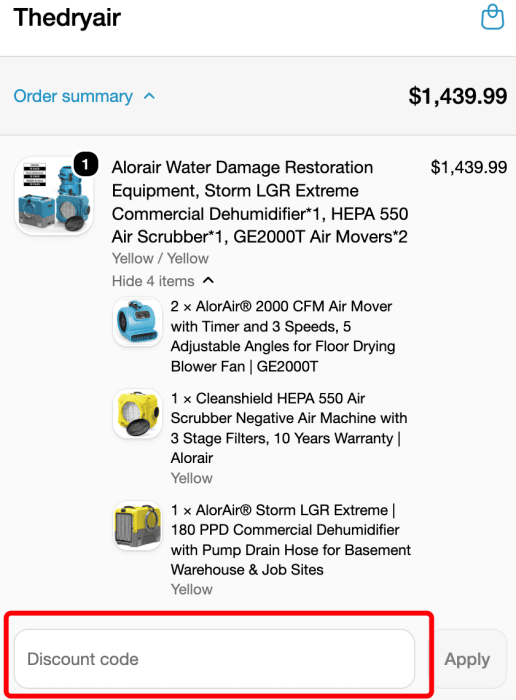Click the Discount code input field
This screenshot has height=700, width=516.
pos(215,659)
